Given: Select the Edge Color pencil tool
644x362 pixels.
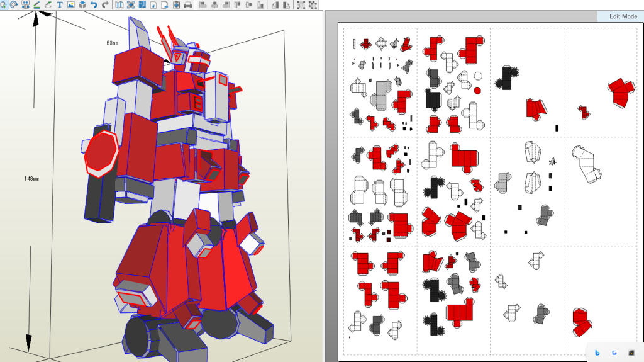Looking at the screenshot, I should (37, 4).
